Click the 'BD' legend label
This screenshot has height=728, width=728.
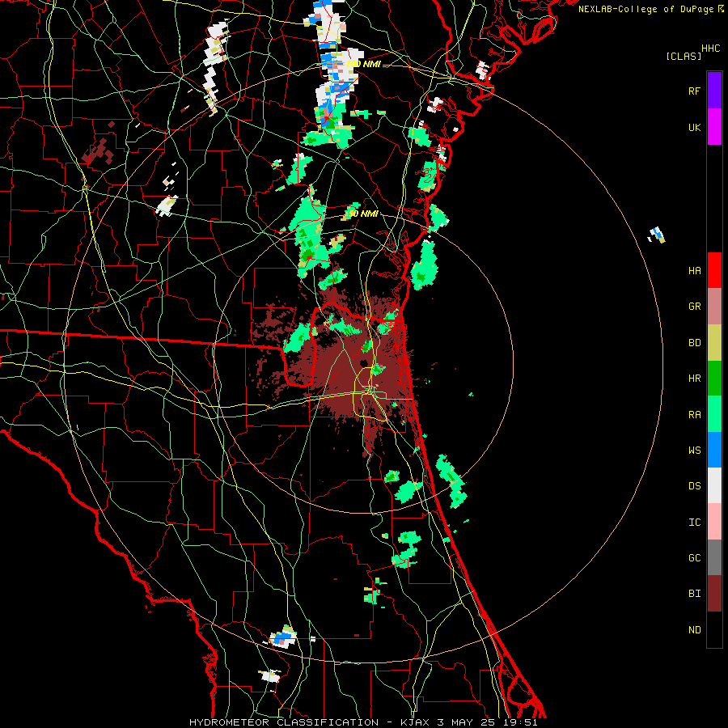click(694, 343)
